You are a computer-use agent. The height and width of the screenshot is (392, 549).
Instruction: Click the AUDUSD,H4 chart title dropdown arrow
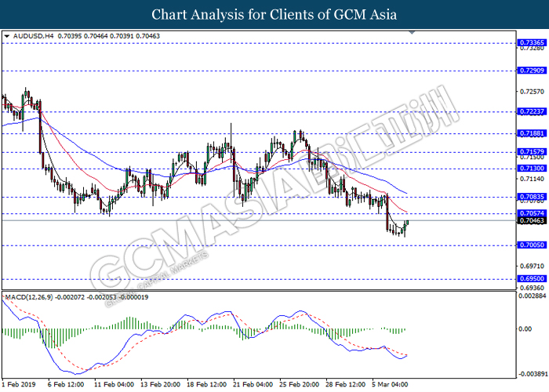pos(6,36)
